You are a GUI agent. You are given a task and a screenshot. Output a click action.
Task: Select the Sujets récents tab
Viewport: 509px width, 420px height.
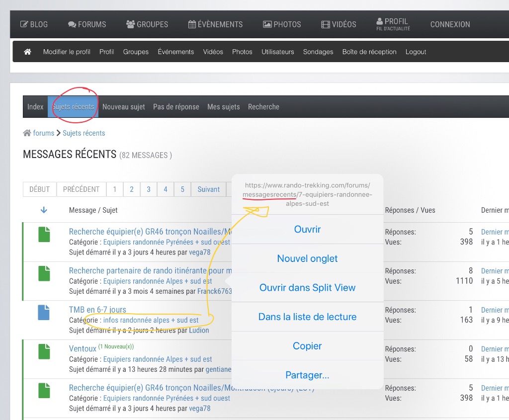tap(73, 107)
